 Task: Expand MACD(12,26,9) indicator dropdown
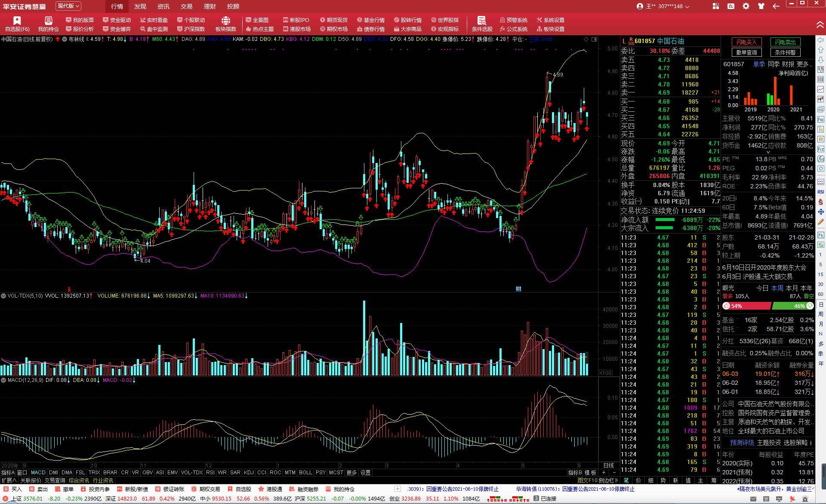[x=3, y=380]
